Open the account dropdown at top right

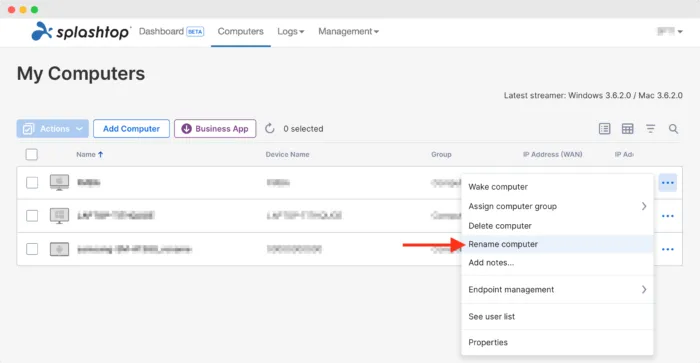pos(670,31)
